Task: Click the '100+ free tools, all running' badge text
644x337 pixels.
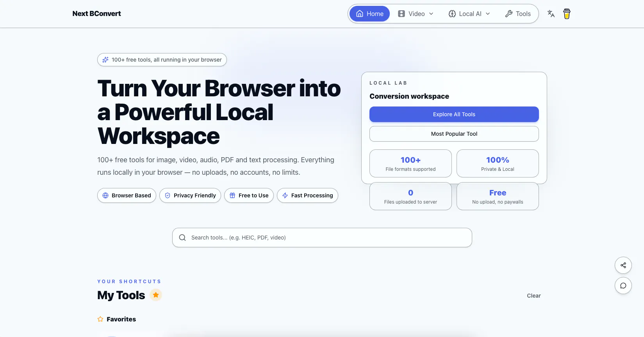Action: pyautogui.click(x=166, y=60)
